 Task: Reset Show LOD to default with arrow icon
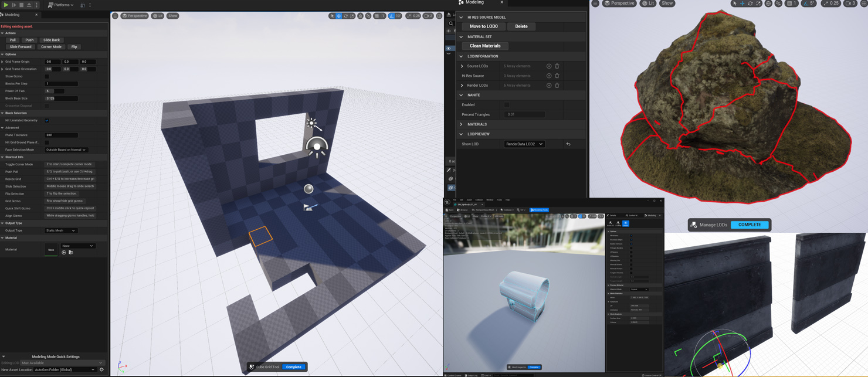568,144
